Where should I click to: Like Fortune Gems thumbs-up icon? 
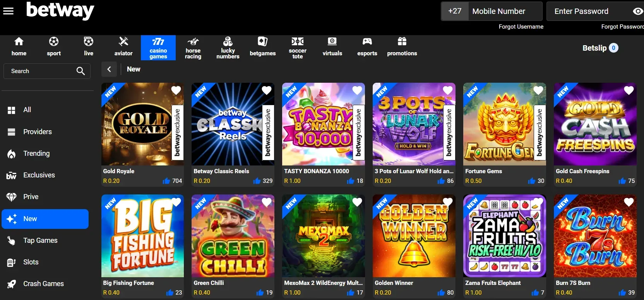point(532,181)
